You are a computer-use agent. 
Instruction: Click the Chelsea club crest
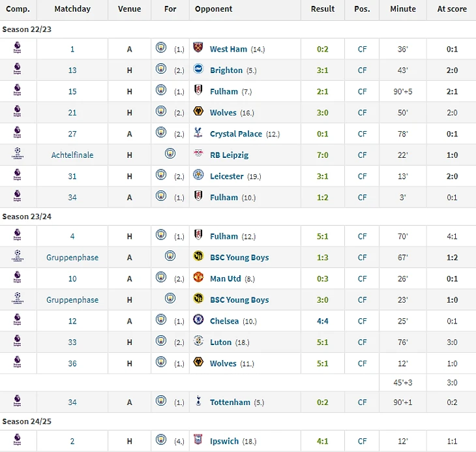pyautogui.click(x=198, y=320)
